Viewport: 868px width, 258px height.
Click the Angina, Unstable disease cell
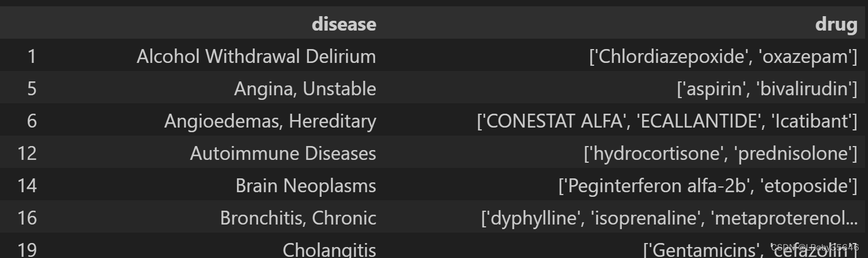click(305, 89)
